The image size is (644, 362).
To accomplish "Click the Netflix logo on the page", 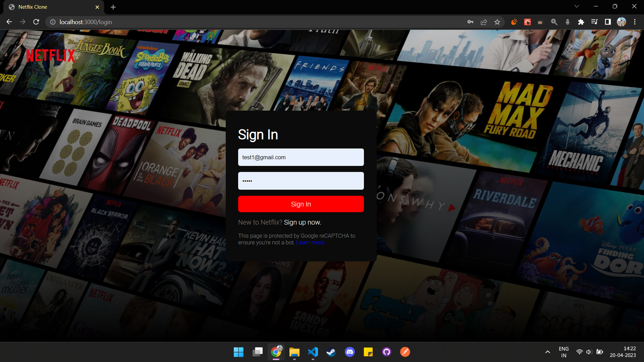I will pos(50,56).
